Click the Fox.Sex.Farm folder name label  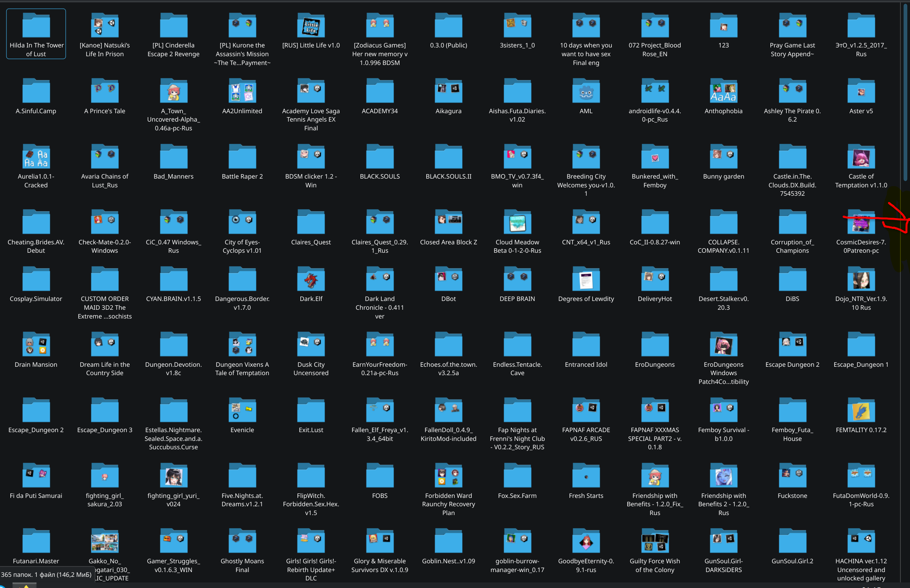point(517,496)
